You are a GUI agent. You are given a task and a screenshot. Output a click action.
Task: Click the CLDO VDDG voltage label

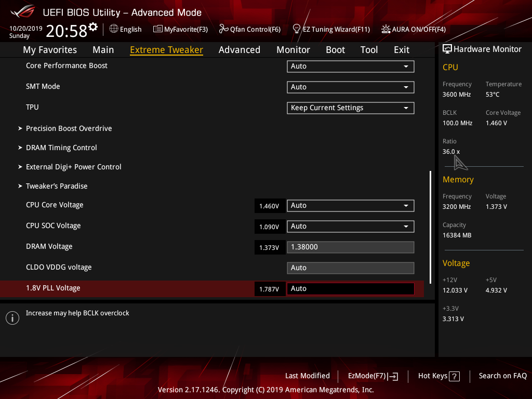(59, 267)
